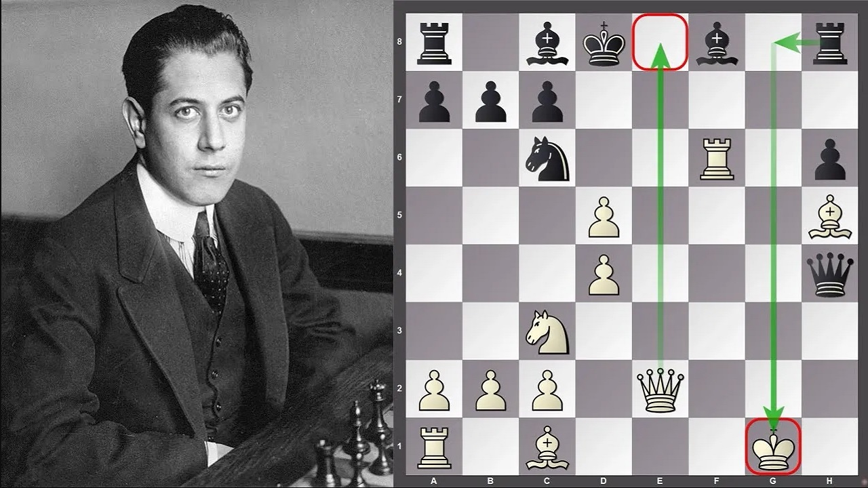Select the white queen on e2
The image size is (868, 488).
[661, 390]
